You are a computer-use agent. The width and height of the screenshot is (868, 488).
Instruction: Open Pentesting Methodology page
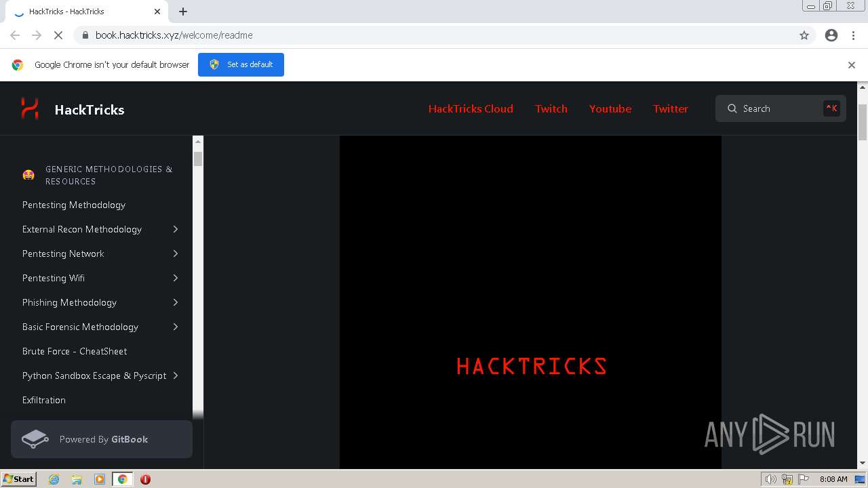(x=74, y=205)
